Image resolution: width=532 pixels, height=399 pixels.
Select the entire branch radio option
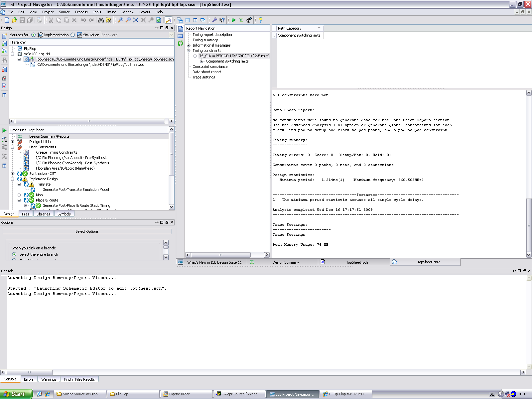click(x=14, y=254)
